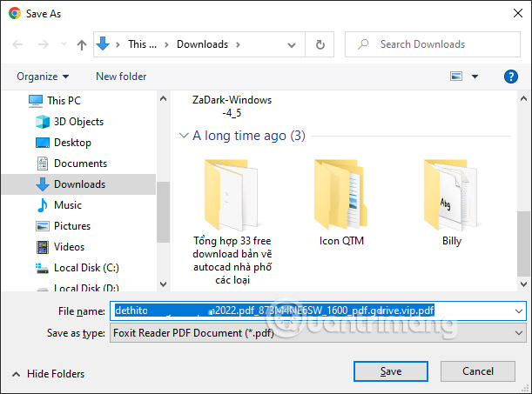
Task: Select Local Disk (C:) in navigation pane
Action: pos(86,268)
